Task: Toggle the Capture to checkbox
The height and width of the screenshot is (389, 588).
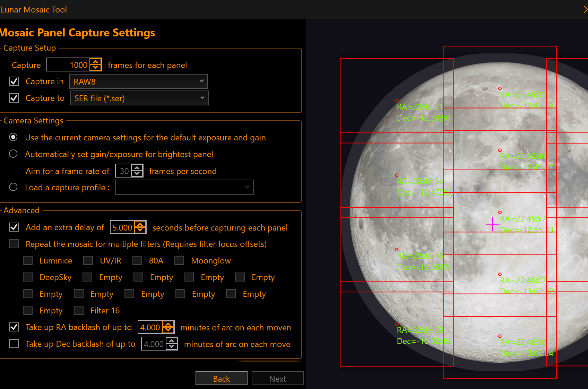Action: click(x=14, y=98)
